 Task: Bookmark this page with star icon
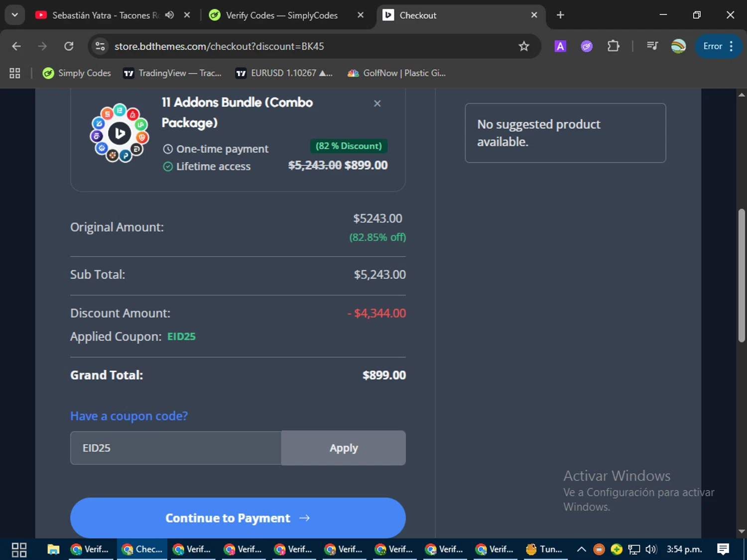coord(524,46)
